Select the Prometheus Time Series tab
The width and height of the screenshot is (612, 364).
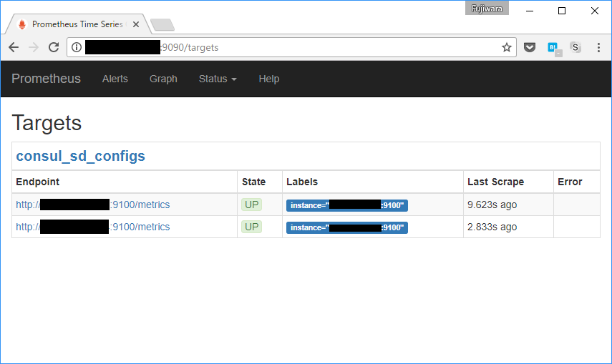[78, 24]
